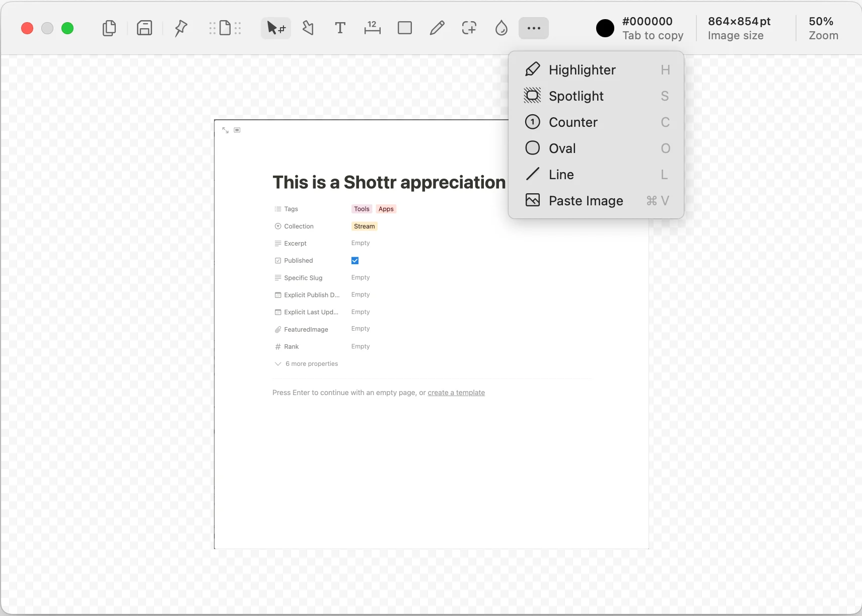This screenshot has height=616, width=862.
Task: Activate the OCR text recognition tool
Action: [x=225, y=28]
